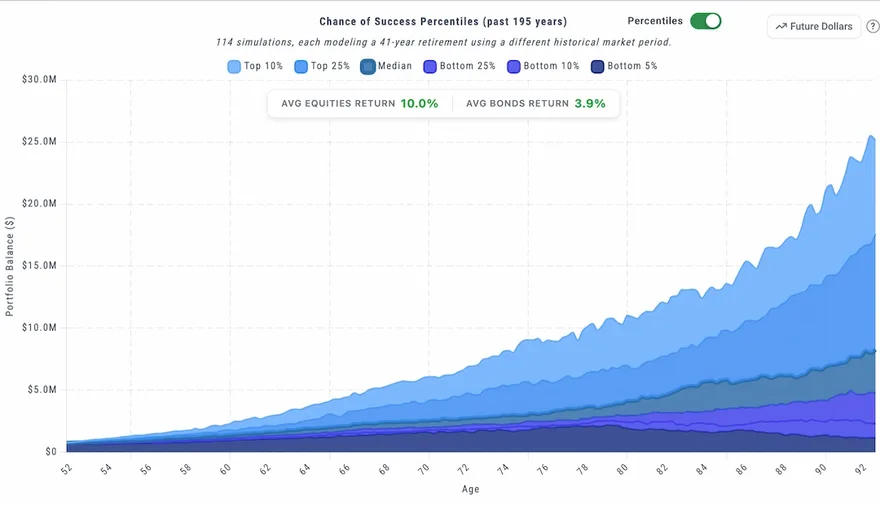The image size is (880, 505).
Task: Click the Portfolio Balance ($) axis title
Action: [x=10, y=267]
